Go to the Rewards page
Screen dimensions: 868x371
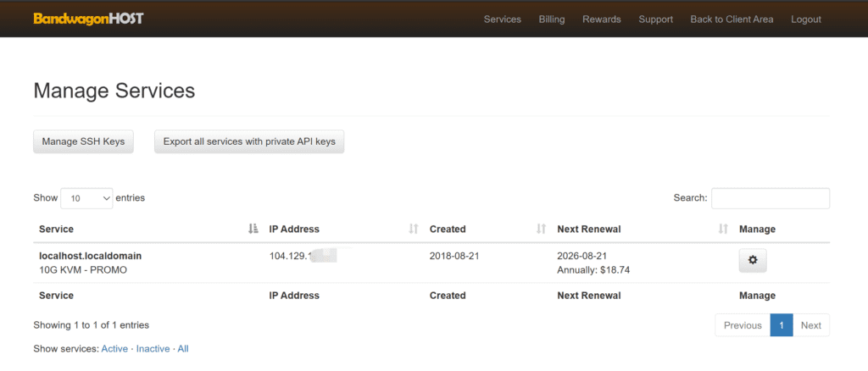601,19
